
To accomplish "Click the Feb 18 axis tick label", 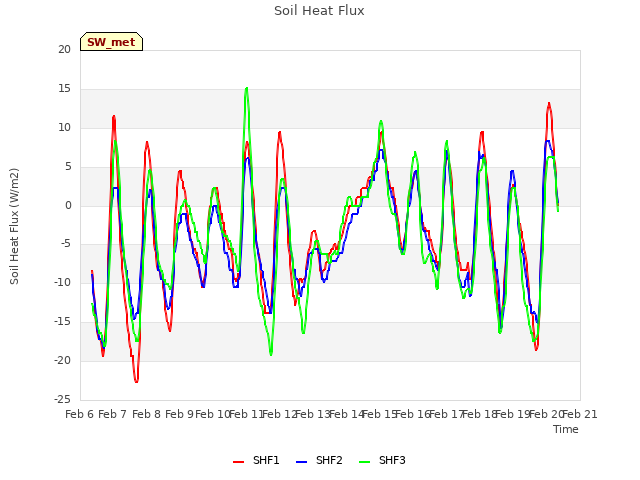I will click(x=480, y=415).
